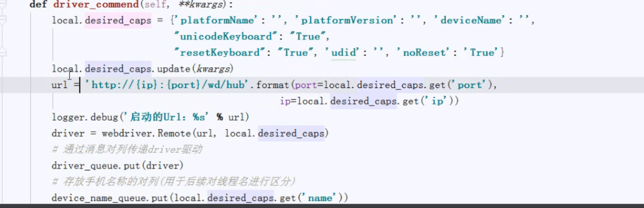Click the 'platformName' dictionary key
644x208 pixels.
click(217, 20)
